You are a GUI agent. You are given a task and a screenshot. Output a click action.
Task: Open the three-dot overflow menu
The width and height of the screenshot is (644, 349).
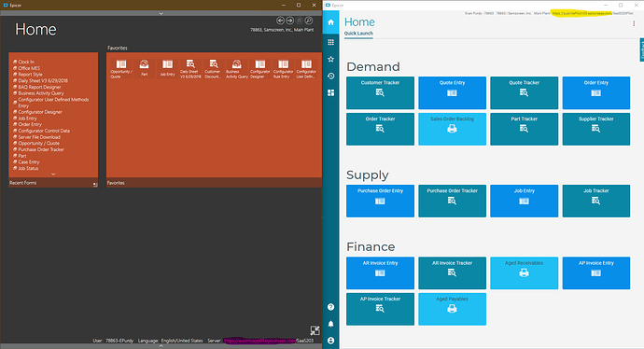(634, 24)
